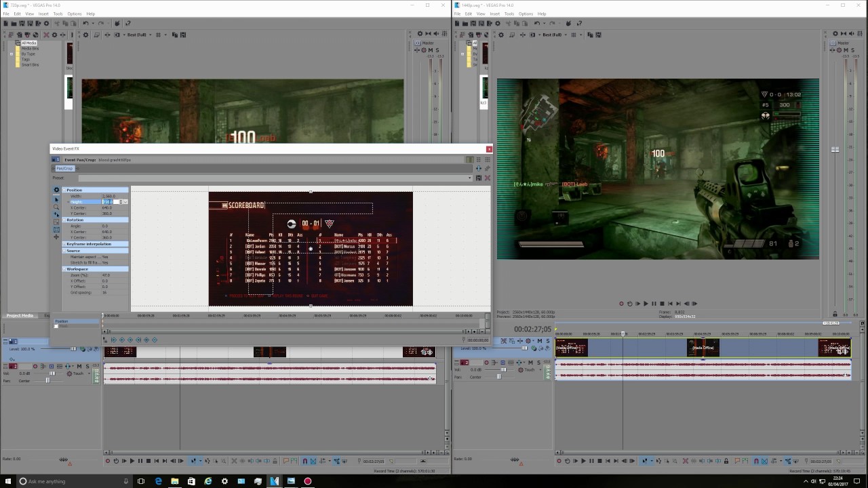Open Tools menu in right VEGAS window
Viewport: 868px width, 488px height.
point(509,14)
